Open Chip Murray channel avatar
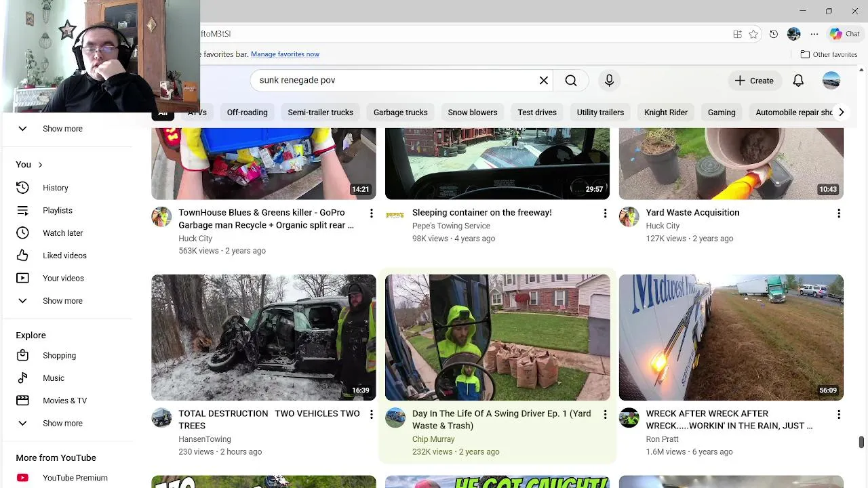Viewport: 868px width, 488px height. click(395, 418)
